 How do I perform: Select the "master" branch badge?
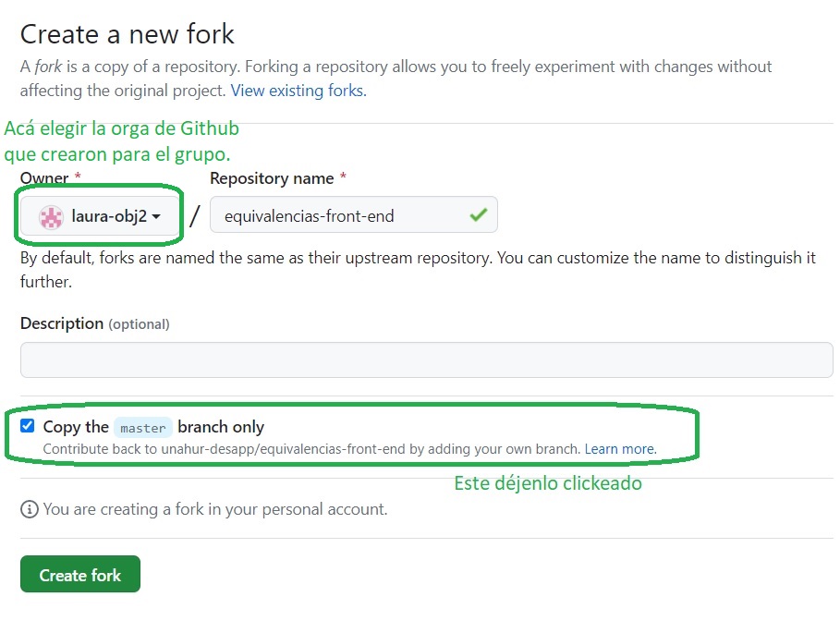point(143,427)
